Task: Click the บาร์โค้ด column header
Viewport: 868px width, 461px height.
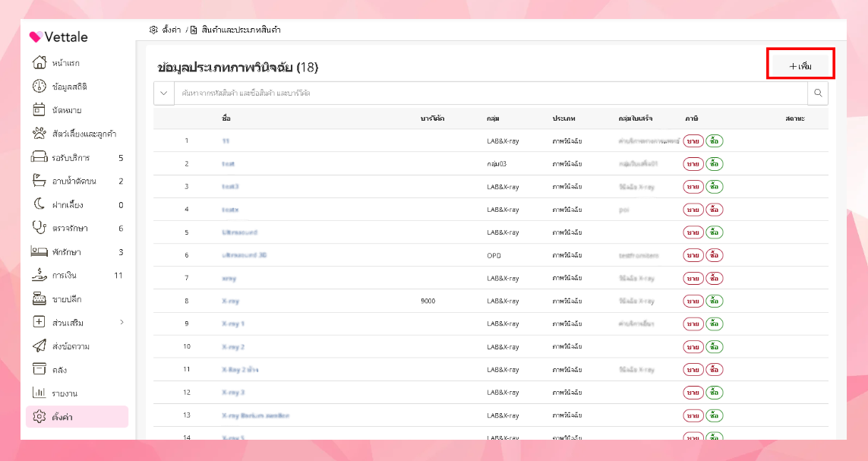Action: pyautogui.click(x=432, y=118)
